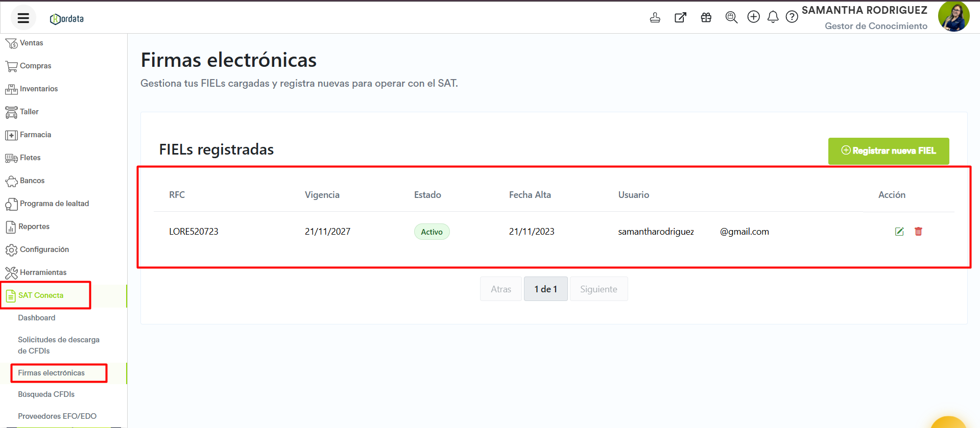Click the edit icon for LORE520723
The image size is (980, 428).
point(899,232)
